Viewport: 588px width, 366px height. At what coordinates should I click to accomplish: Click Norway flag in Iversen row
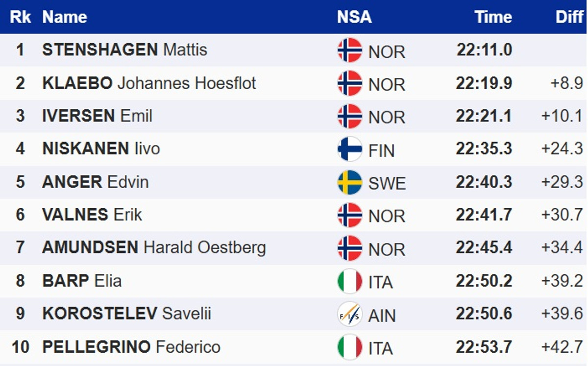pyautogui.click(x=350, y=116)
